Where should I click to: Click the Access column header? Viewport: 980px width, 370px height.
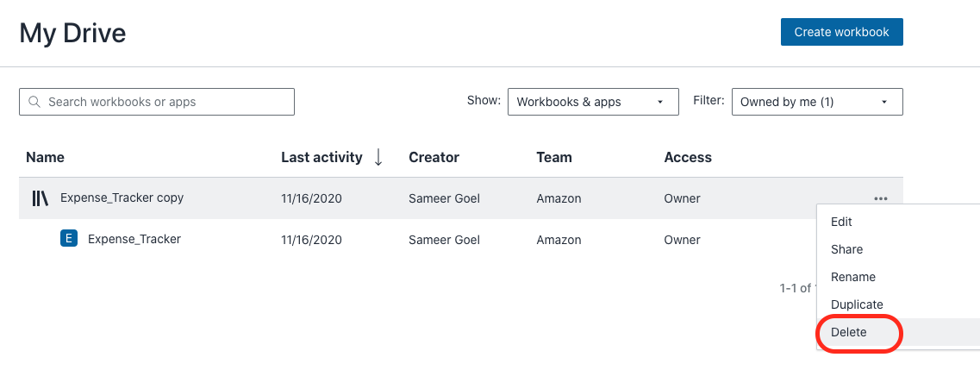tap(688, 157)
